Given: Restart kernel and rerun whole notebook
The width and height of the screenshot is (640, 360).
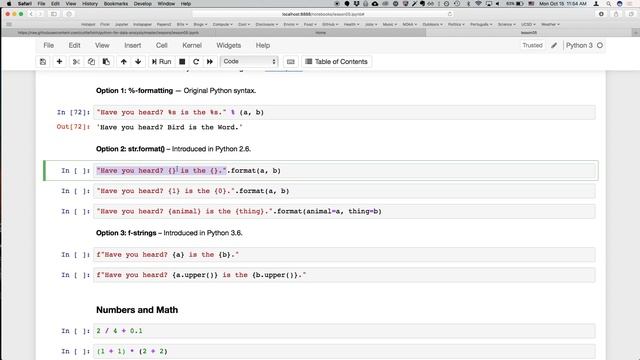Looking at the screenshot, I should coord(210,62).
